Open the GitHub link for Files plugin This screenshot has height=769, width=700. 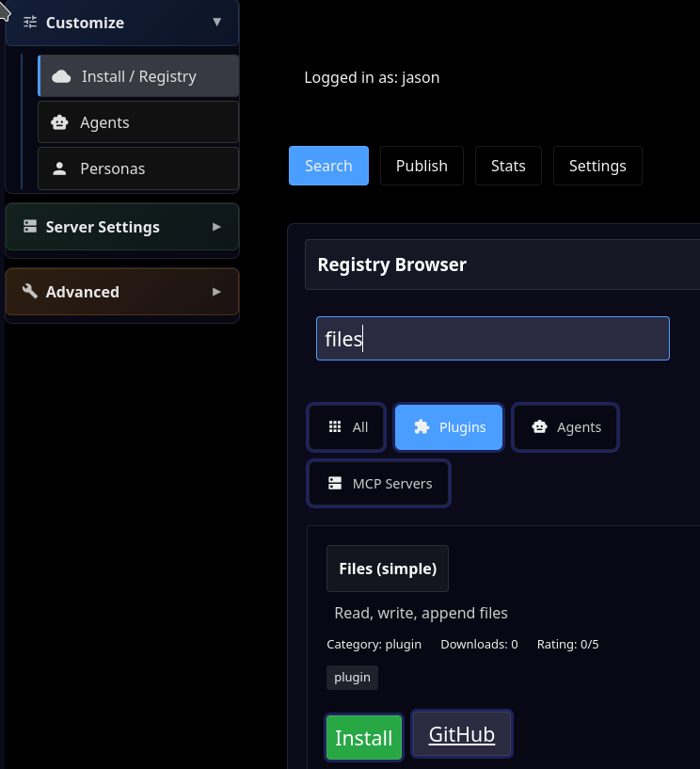(x=462, y=734)
